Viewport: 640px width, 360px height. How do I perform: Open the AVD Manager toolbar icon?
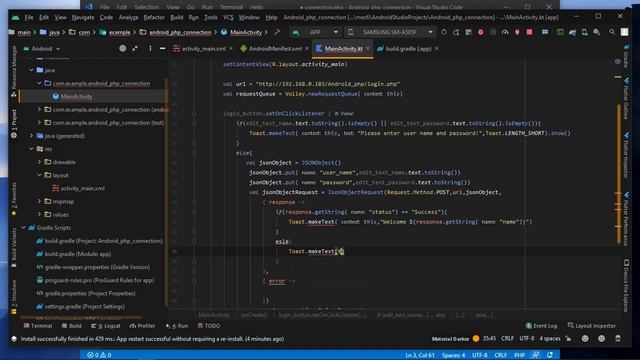pos(584,32)
